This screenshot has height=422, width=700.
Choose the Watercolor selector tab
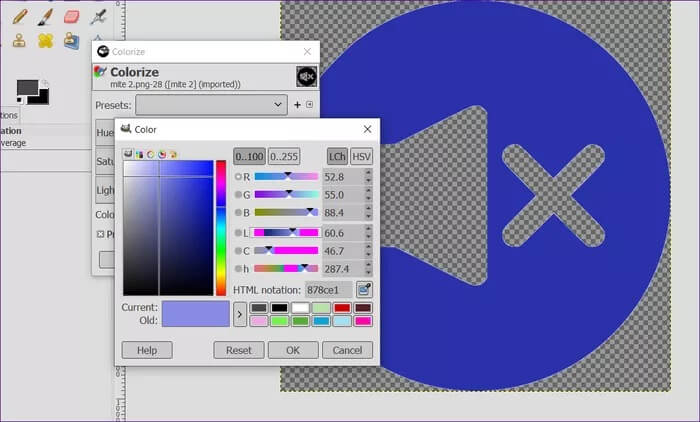(x=150, y=155)
